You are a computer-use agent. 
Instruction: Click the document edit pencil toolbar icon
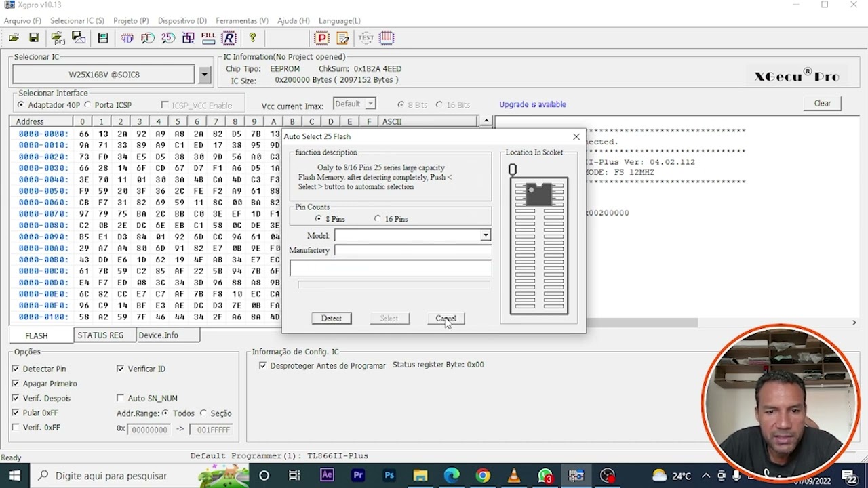click(342, 38)
